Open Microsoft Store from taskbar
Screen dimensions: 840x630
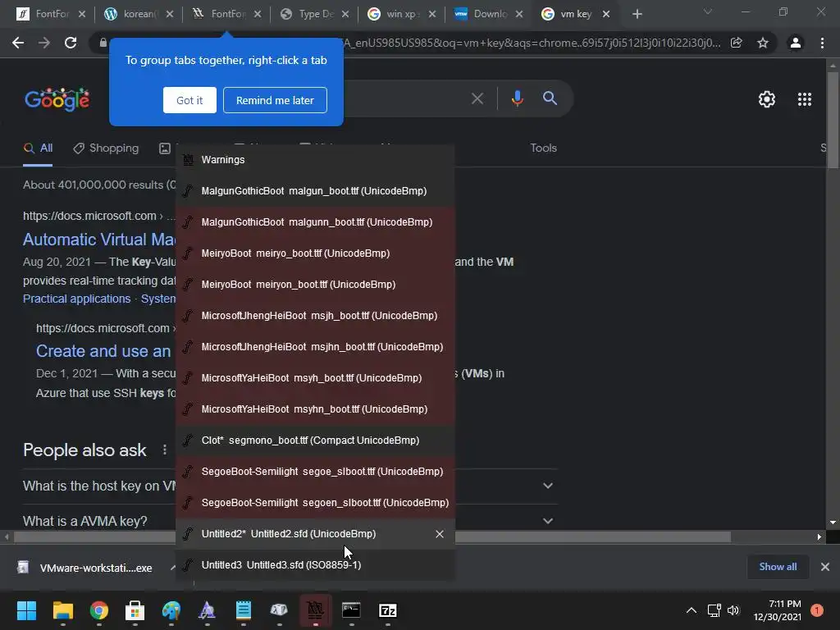click(135, 610)
